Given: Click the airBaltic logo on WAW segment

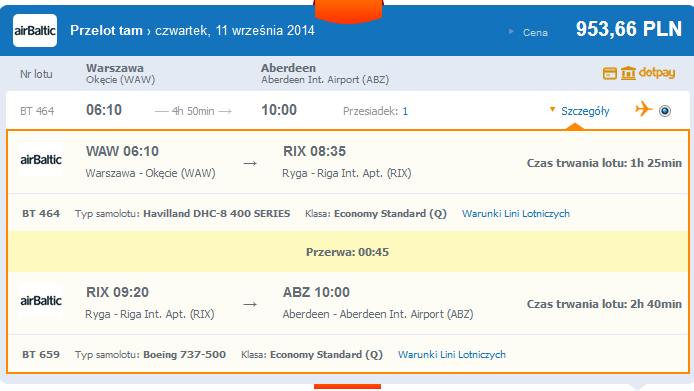Looking at the screenshot, I should 41,159.
